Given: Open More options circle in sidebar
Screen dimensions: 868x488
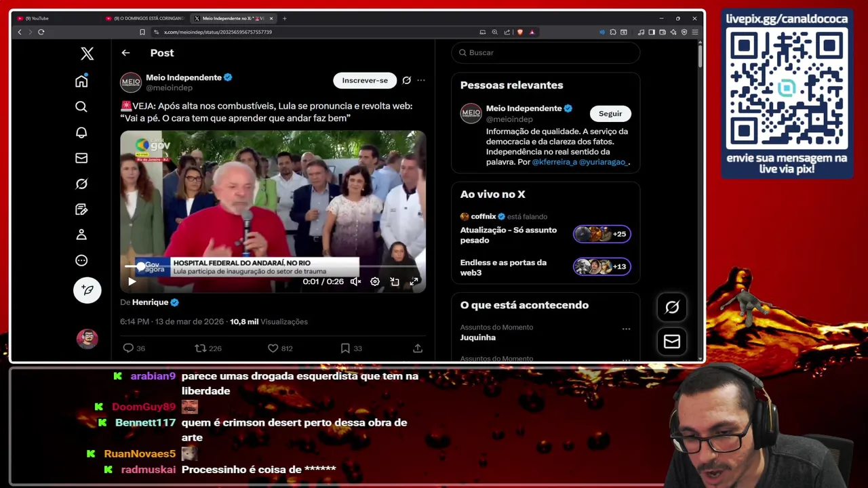Looking at the screenshot, I should click(81, 260).
